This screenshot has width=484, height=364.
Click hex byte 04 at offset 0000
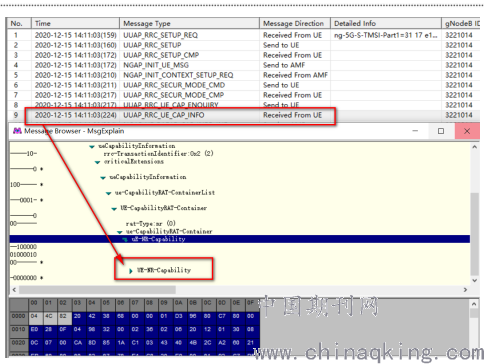coord(34,316)
